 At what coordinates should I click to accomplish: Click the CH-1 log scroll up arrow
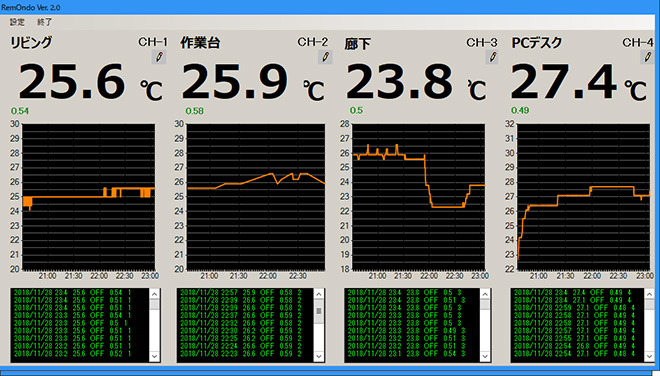click(154, 294)
